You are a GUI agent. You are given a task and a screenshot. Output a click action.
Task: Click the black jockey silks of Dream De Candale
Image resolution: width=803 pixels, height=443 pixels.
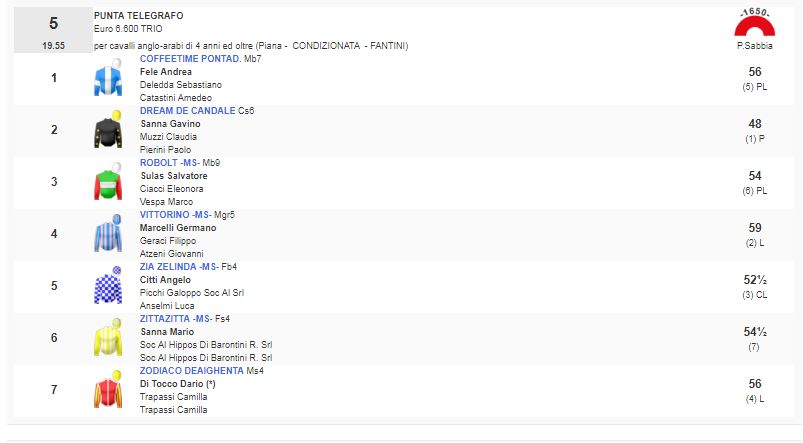pos(107,130)
